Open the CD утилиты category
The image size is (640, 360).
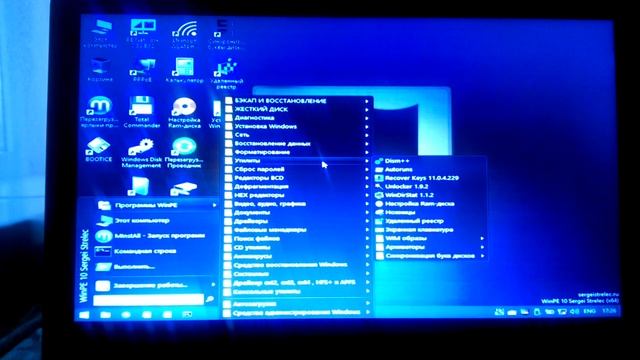298,247
